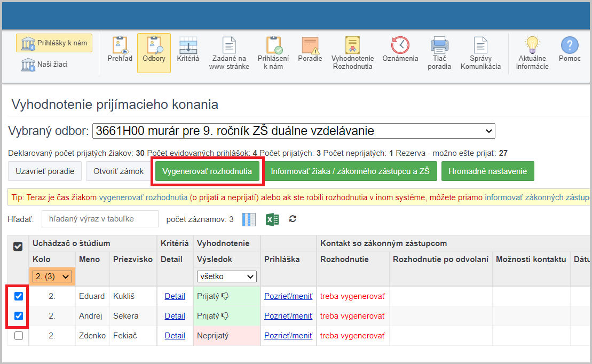Click treba vygenerovať for Eduard Kukliš
This screenshot has height=364, width=592.
[x=353, y=296]
